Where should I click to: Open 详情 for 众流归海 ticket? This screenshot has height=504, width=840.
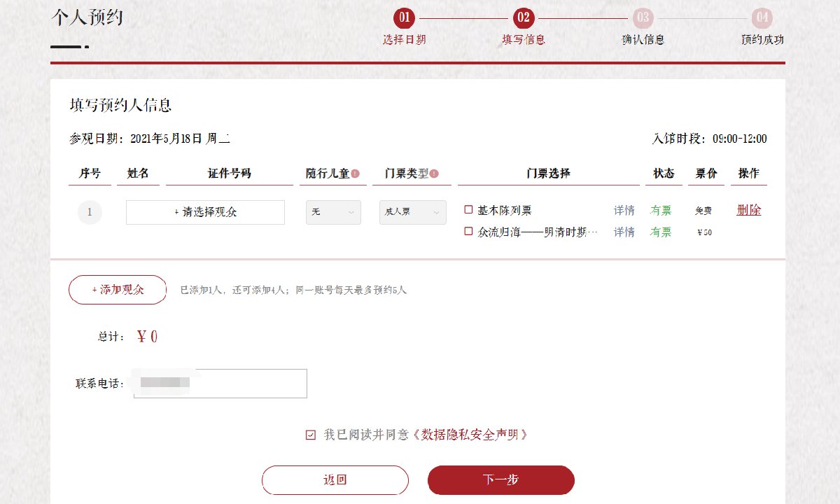pos(624,232)
